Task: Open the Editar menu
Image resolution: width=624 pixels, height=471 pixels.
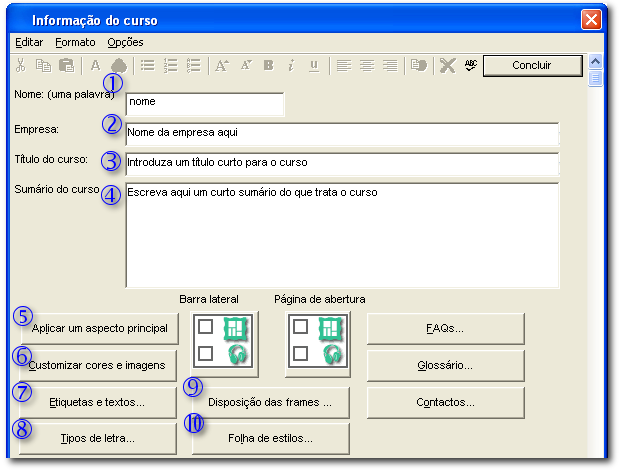Action: (x=29, y=42)
